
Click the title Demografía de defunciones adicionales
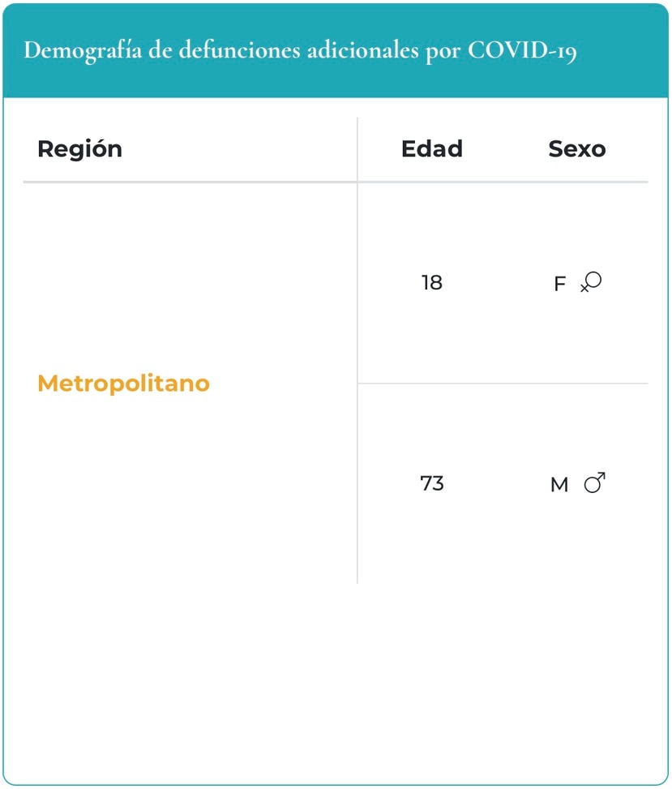coord(221,50)
